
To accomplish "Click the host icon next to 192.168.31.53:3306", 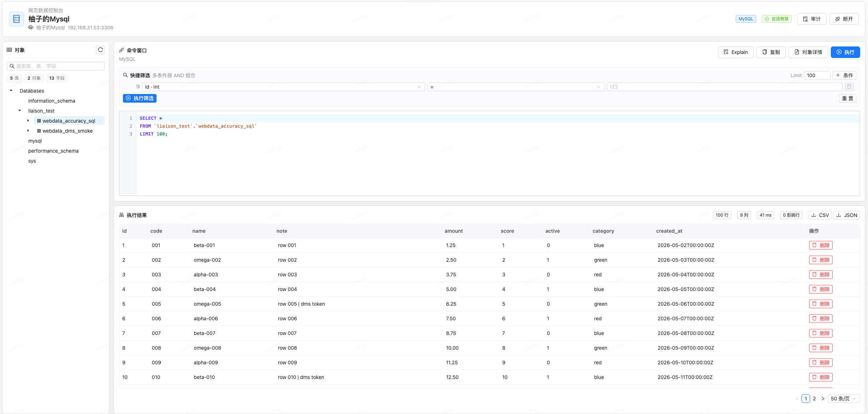I will [x=31, y=28].
